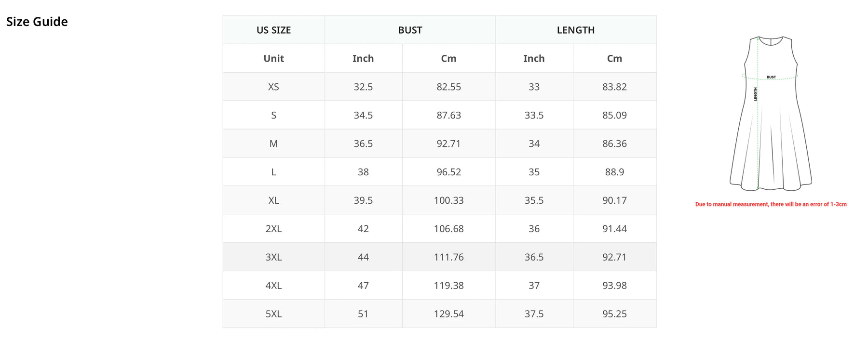Click the 5XL size row label
This screenshot has width=868, height=340.
273,314
